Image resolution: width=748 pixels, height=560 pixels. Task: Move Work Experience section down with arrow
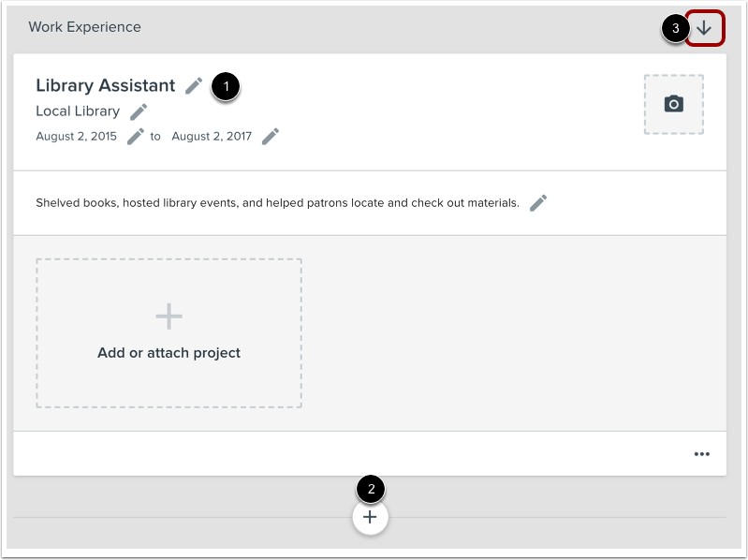pos(704,28)
